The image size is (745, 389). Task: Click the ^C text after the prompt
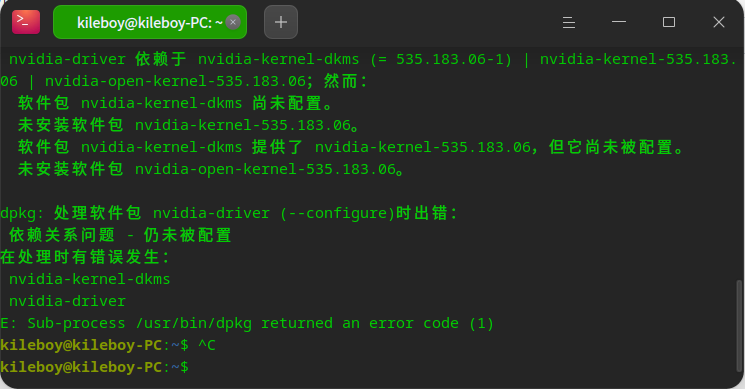207,345
